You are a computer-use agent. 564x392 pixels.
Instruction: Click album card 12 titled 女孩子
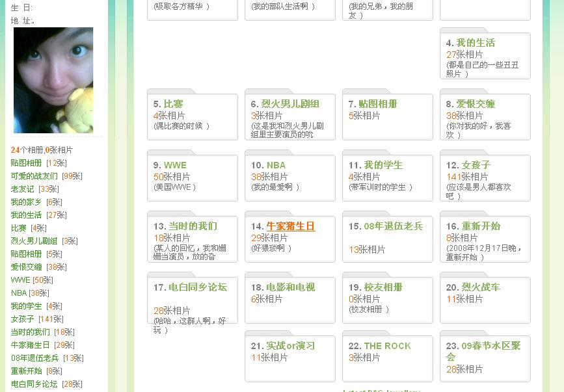pos(476,165)
